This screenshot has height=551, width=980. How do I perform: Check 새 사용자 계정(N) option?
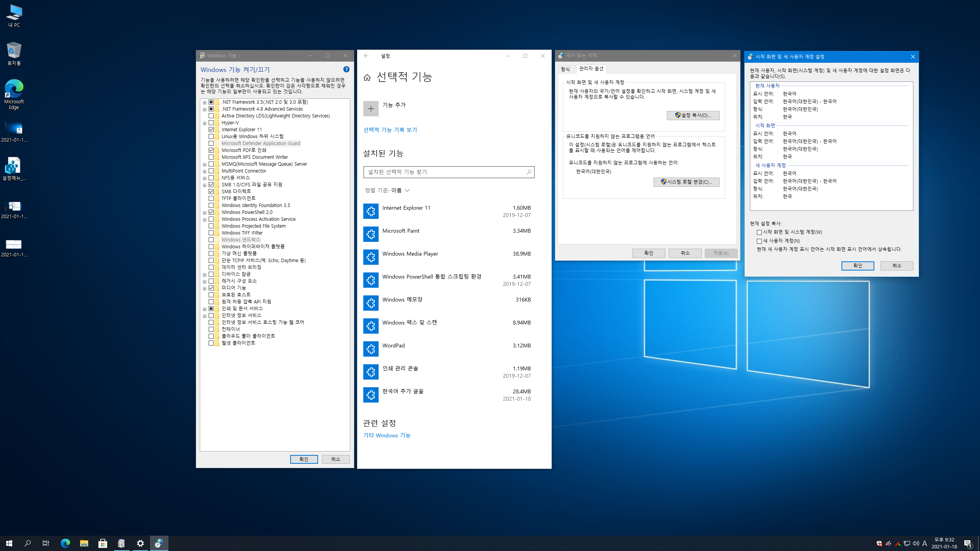pos(759,241)
